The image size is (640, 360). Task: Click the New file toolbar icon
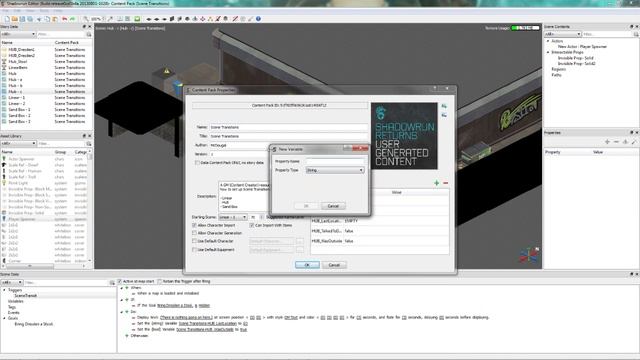pyautogui.click(x=7, y=19)
